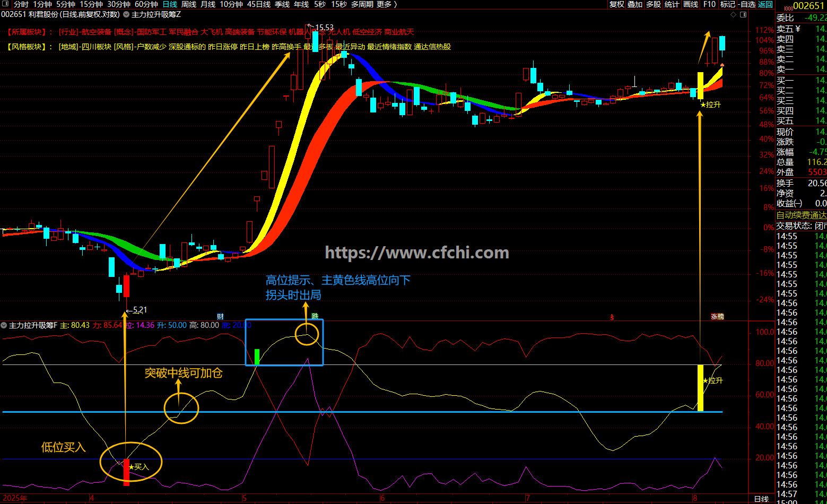Click the 跳 gap event marker
Viewport: 827px width, 504px height.
click(315, 317)
